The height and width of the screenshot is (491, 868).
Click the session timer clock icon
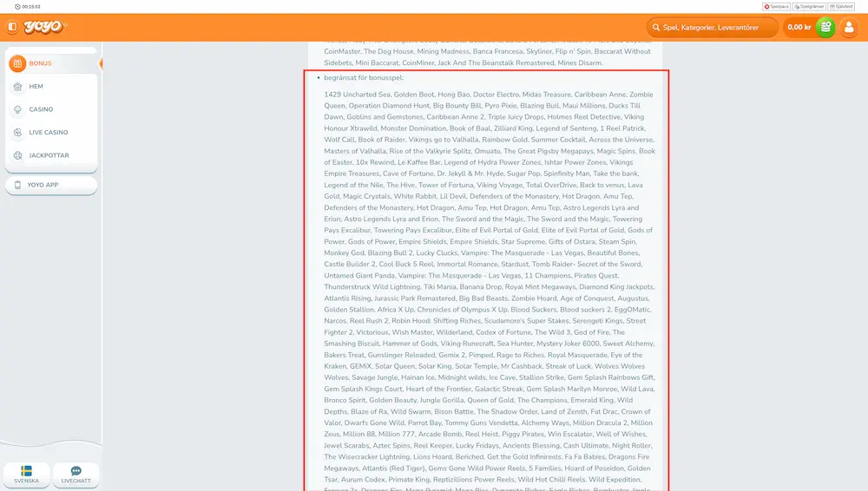point(17,7)
